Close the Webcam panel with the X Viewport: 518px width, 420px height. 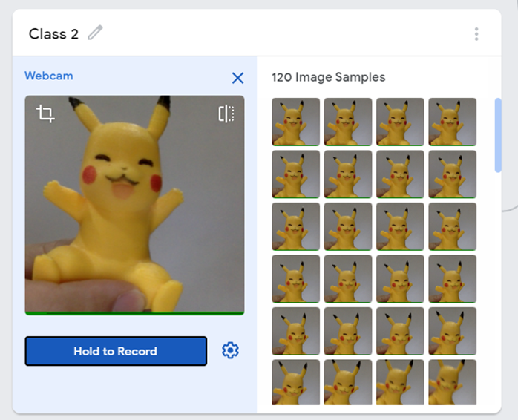(x=237, y=79)
